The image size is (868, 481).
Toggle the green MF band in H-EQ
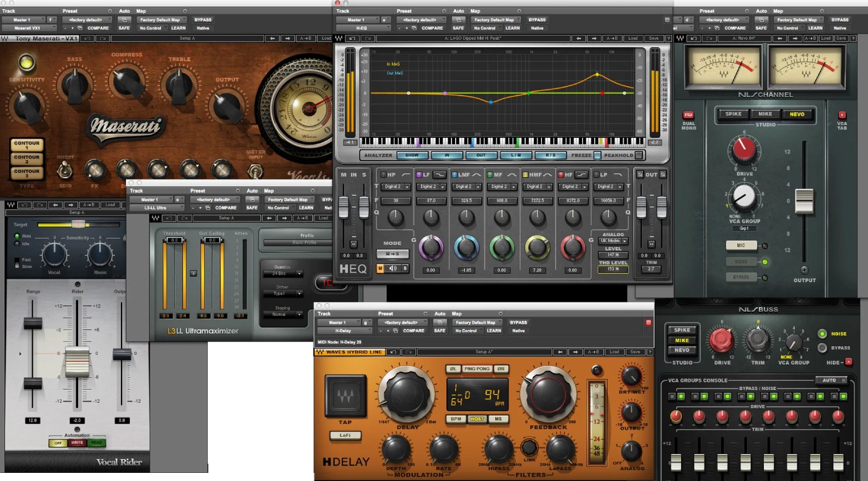tap(490, 175)
